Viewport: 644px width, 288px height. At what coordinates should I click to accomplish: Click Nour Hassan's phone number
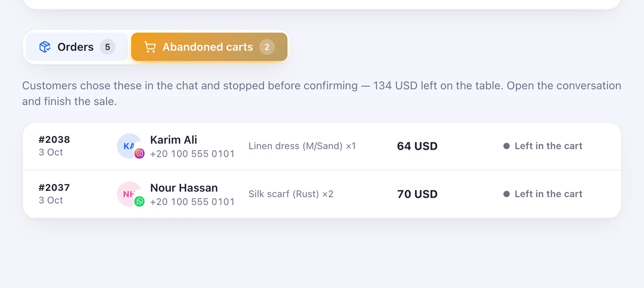click(192, 202)
